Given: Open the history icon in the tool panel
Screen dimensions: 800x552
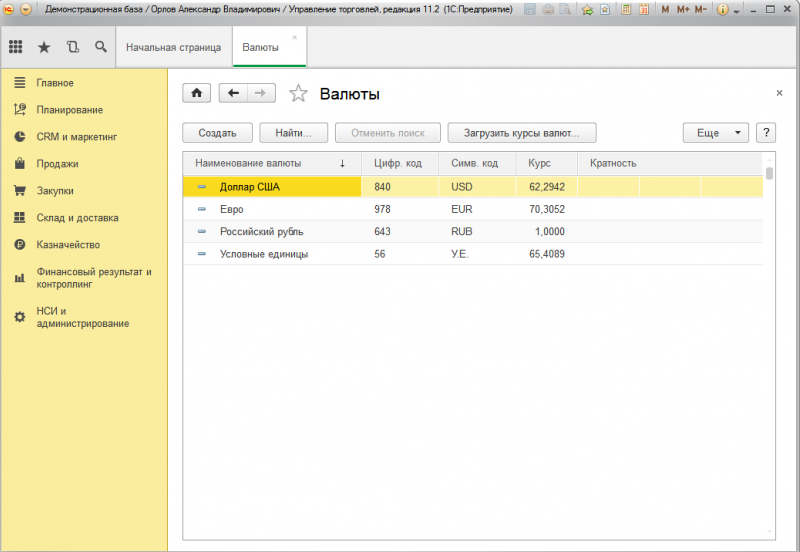Looking at the screenshot, I should point(73,47).
